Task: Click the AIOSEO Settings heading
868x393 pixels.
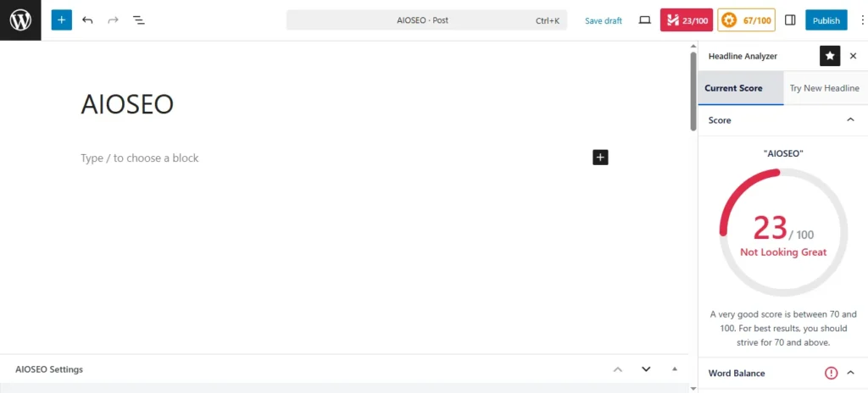Action: (x=49, y=369)
